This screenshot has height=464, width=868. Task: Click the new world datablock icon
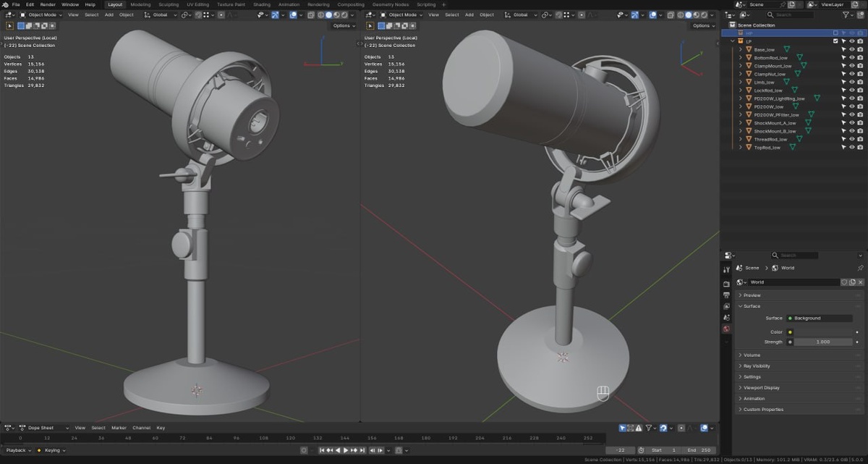[852, 282]
